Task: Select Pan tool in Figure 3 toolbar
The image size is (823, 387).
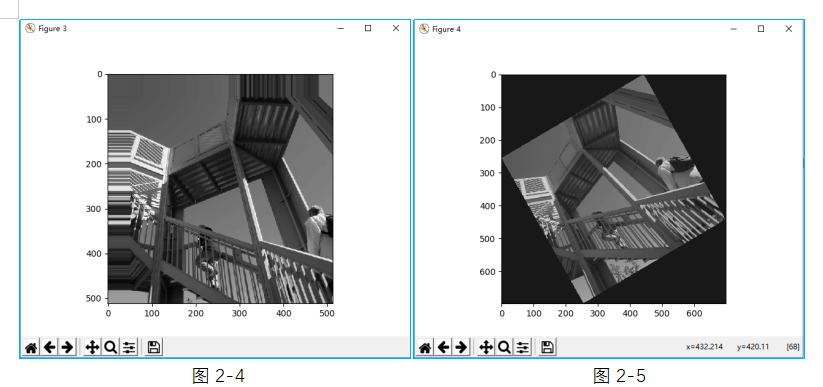Action: coord(92,347)
